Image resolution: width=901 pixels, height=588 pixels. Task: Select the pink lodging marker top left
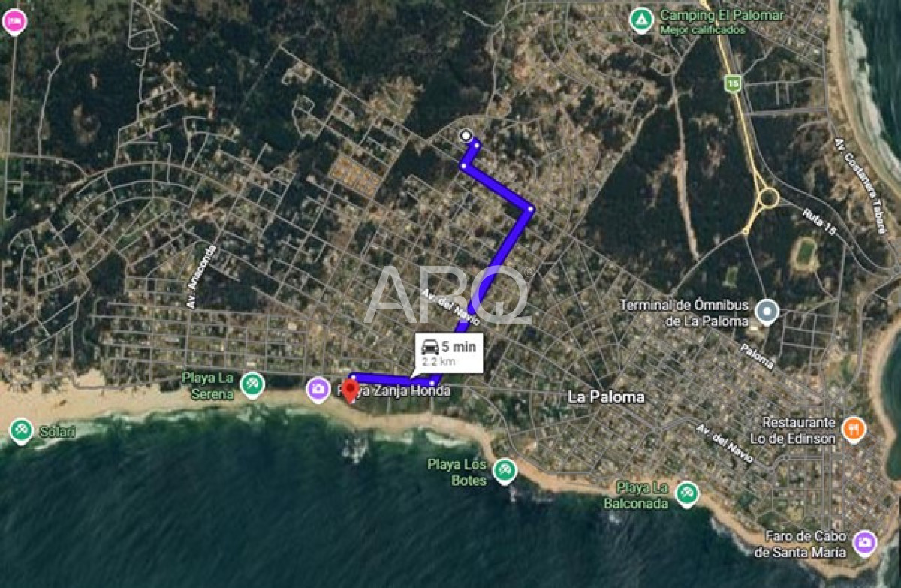point(14,22)
